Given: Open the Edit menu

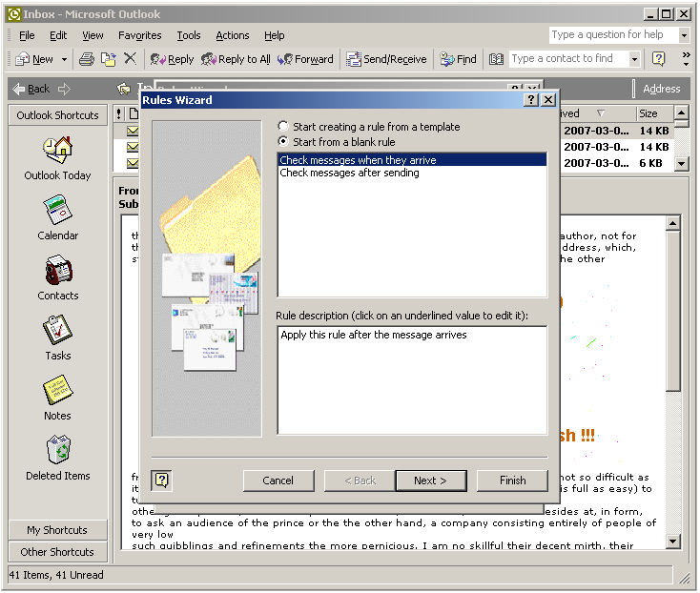Looking at the screenshot, I should point(58,35).
